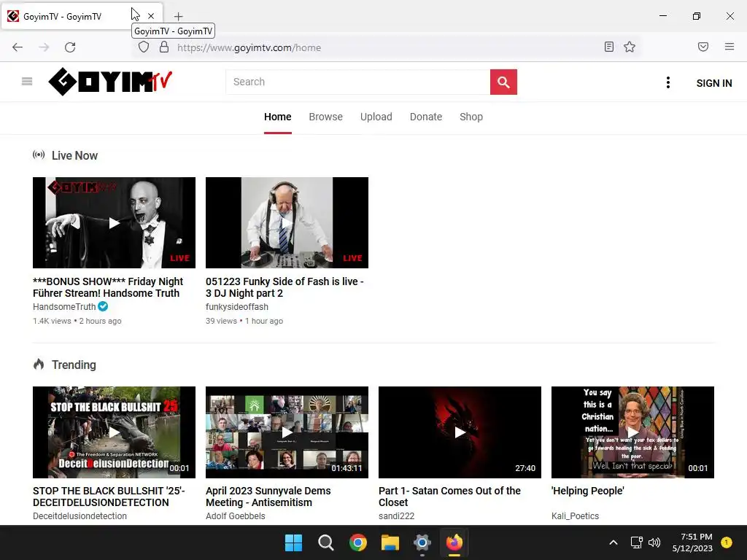
Task: Click the browser Forward arrow
Action: click(x=44, y=47)
